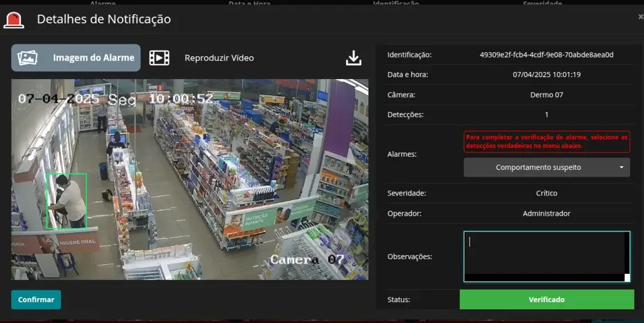Click the red alarm verification warning message
Viewport: 644px width, 323px height.
(x=546, y=142)
